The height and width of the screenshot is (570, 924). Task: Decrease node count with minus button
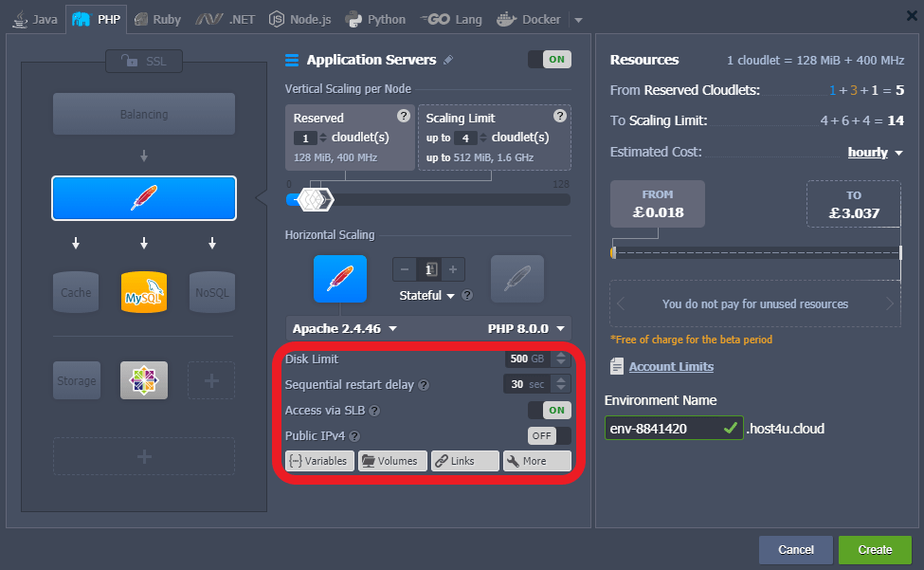[x=405, y=269]
